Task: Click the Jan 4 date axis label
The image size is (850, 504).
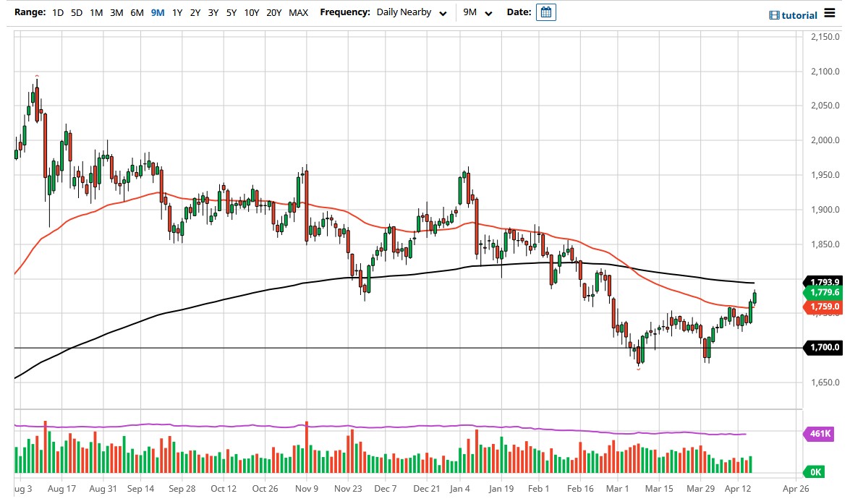Action: (x=459, y=489)
